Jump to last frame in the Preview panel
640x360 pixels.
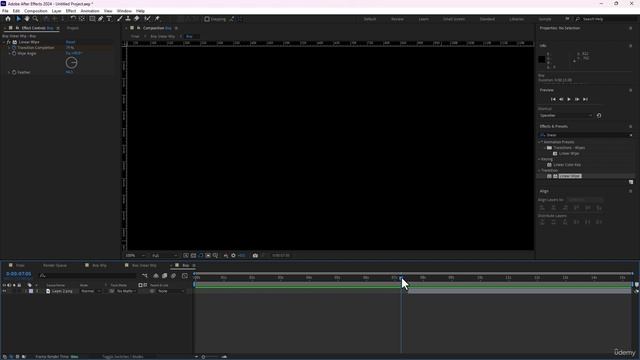tap(585, 99)
